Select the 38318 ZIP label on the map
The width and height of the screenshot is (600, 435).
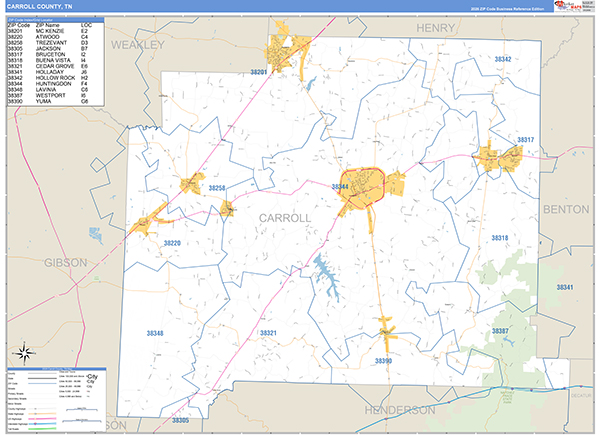[500, 238]
